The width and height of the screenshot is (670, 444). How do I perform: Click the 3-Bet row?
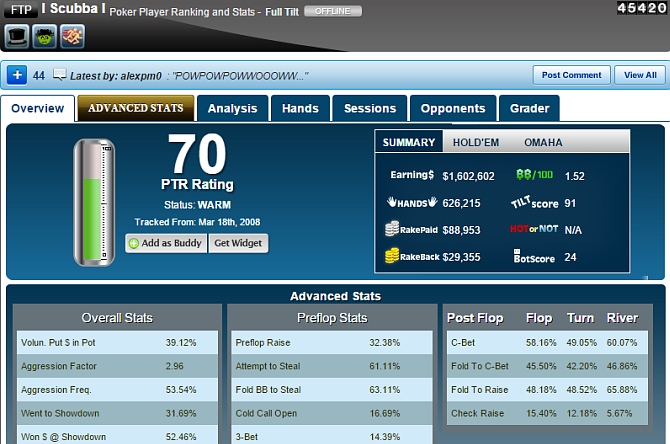(x=332, y=435)
